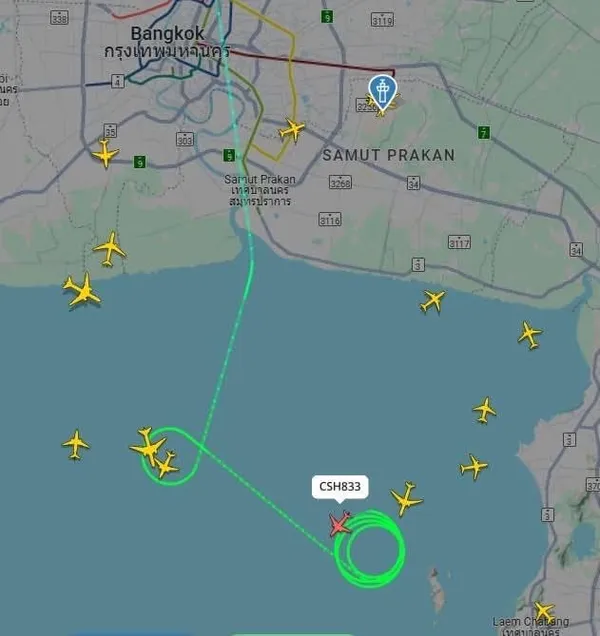Viewport: 600px width, 636px height.
Task: Open the blue airport control tower pin
Action: click(383, 93)
